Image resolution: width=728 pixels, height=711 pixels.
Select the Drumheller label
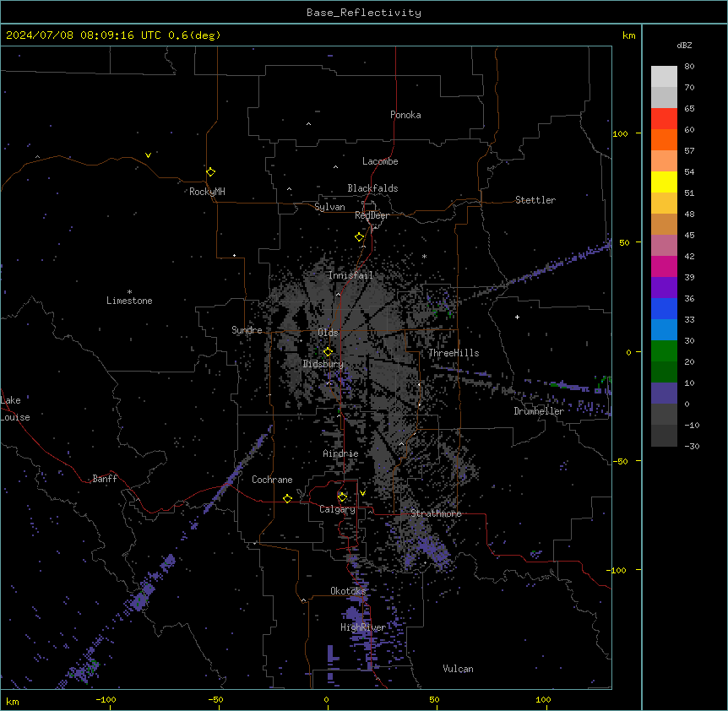539,411
